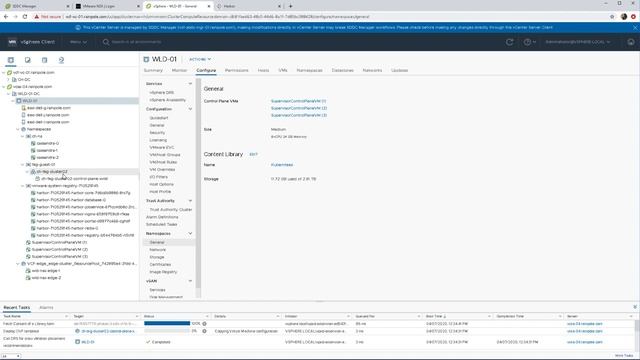Click the icon of SupervisorControlPlaneVM (1) in tree
The width and height of the screenshot is (640, 360).
[28, 242]
